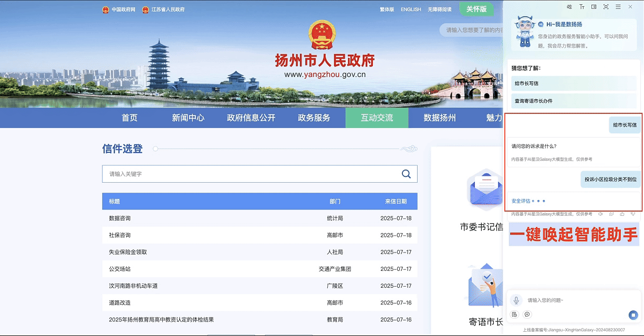Click the window layout icon in assistant header
The height and width of the screenshot is (336, 644).
tap(594, 7)
